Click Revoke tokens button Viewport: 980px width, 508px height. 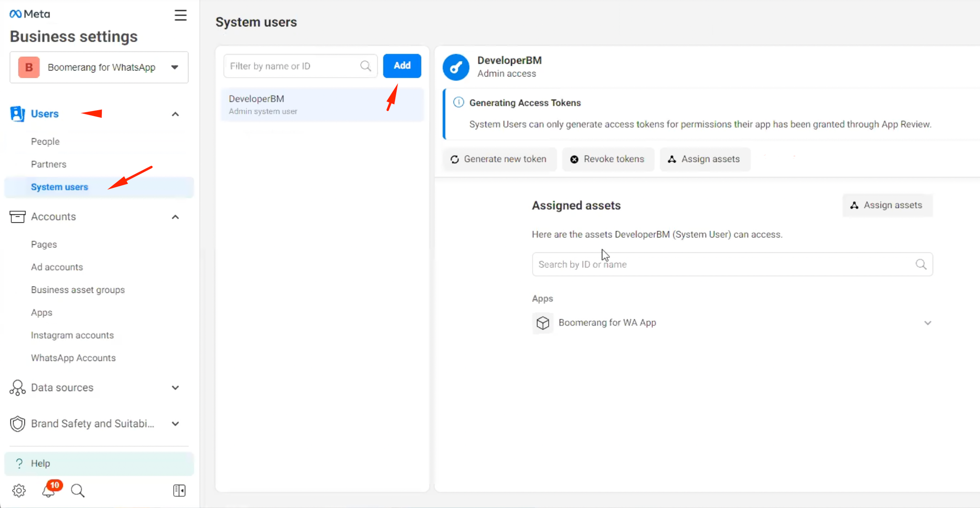coord(607,159)
